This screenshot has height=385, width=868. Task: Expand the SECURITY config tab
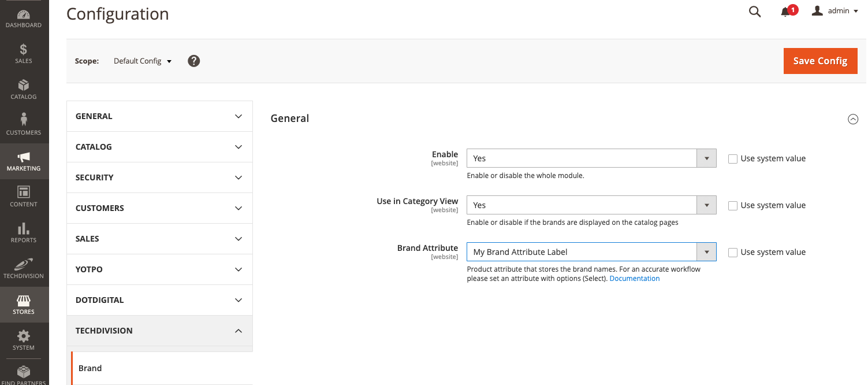click(159, 177)
